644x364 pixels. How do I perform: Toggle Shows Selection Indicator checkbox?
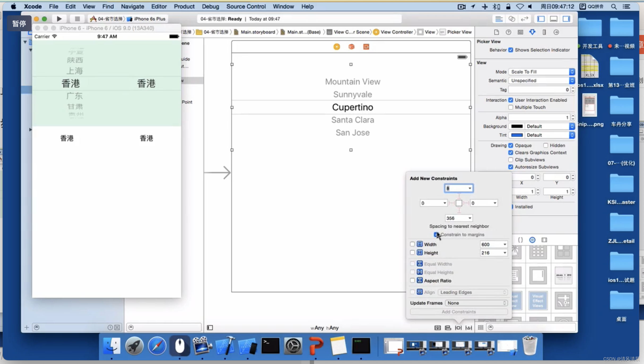click(511, 50)
